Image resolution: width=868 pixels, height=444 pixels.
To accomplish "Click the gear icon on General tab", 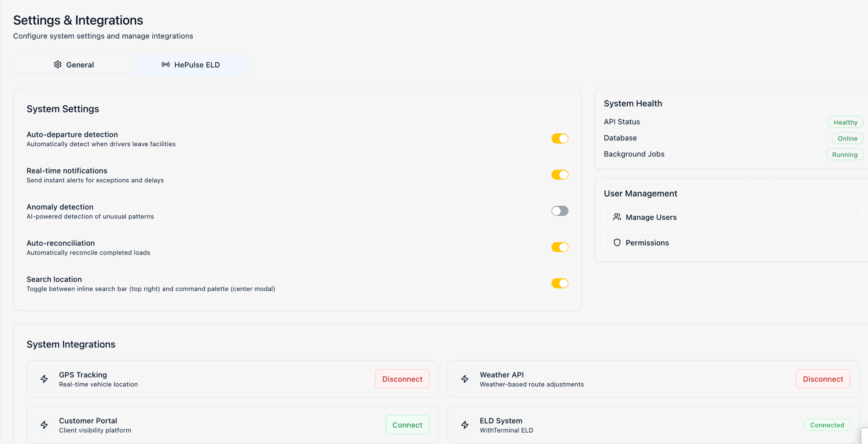I will coord(58,65).
